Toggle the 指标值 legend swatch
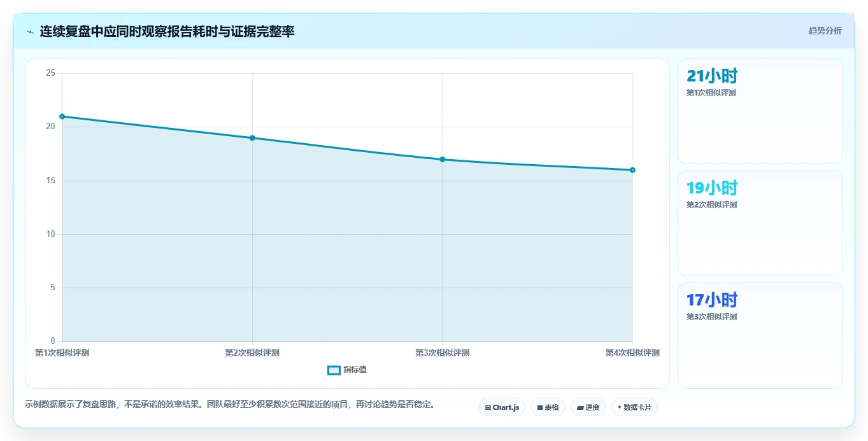868x441 pixels. [334, 370]
